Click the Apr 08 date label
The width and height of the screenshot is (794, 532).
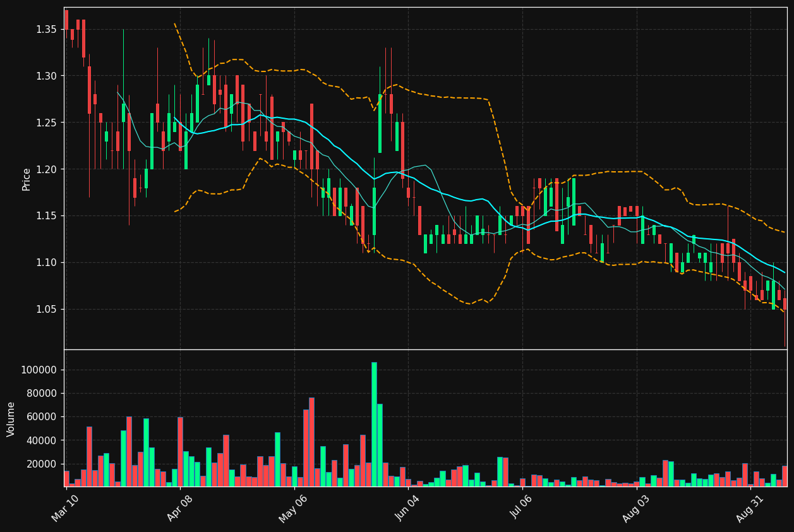tap(179, 508)
